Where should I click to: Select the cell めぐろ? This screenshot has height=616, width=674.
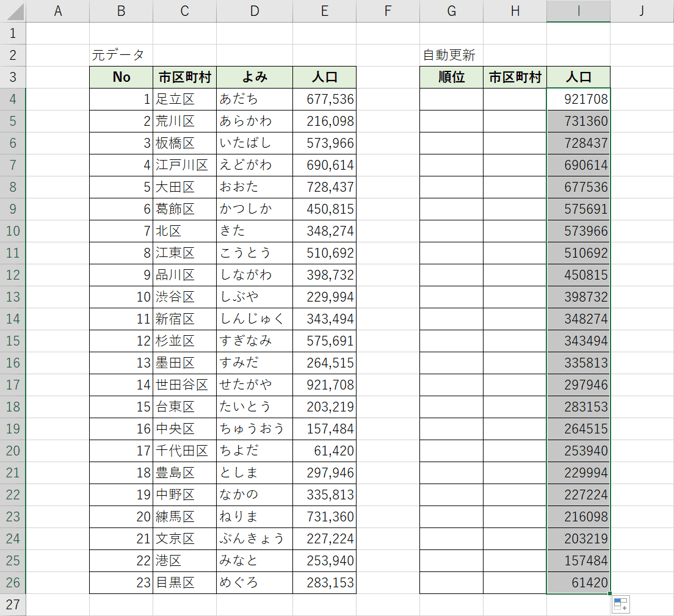(255, 582)
